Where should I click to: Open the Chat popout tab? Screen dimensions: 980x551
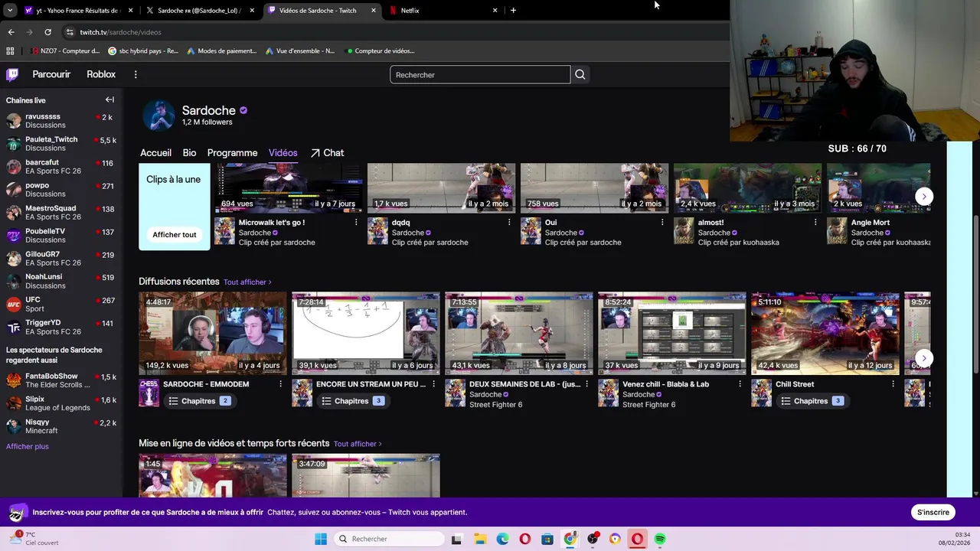[x=327, y=153]
